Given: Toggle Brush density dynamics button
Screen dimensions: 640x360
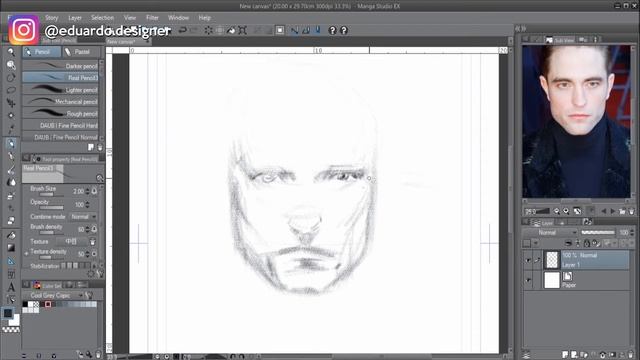Looking at the screenshot, I should pyautogui.click(x=94, y=229).
